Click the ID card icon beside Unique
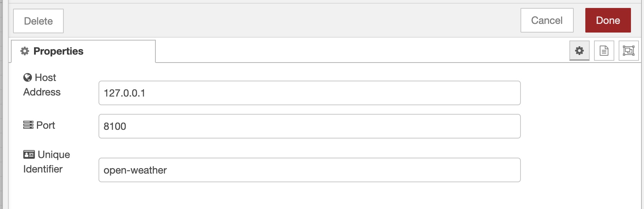The width and height of the screenshot is (644, 209). pyautogui.click(x=29, y=154)
